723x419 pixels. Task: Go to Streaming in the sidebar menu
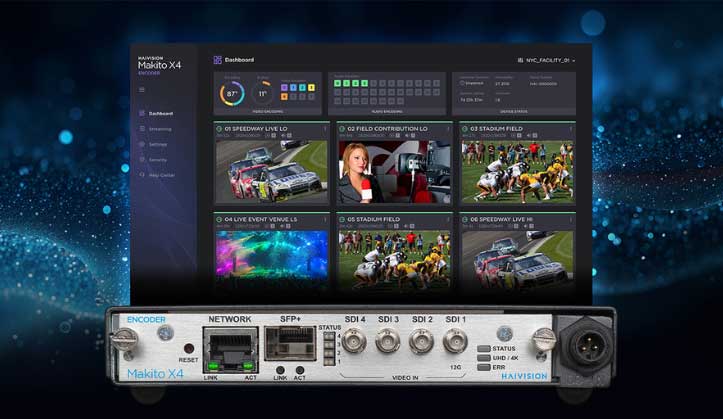160,129
